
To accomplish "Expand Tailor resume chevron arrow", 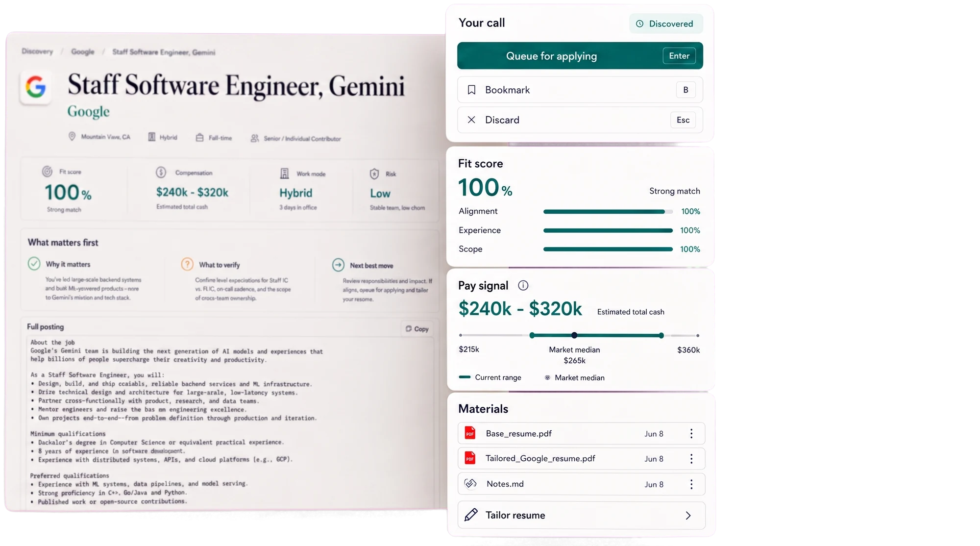I will click(x=688, y=516).
